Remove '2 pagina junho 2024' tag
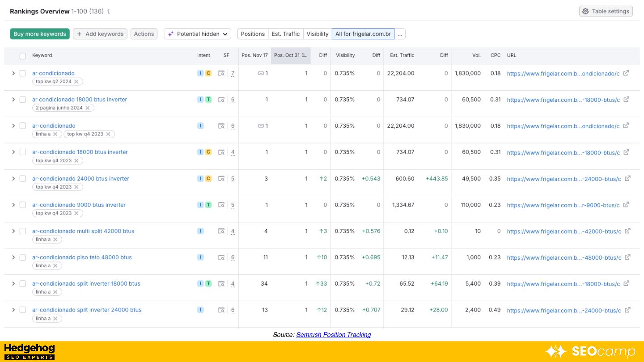This screenshot has width=644, height=362. point(88,108)
